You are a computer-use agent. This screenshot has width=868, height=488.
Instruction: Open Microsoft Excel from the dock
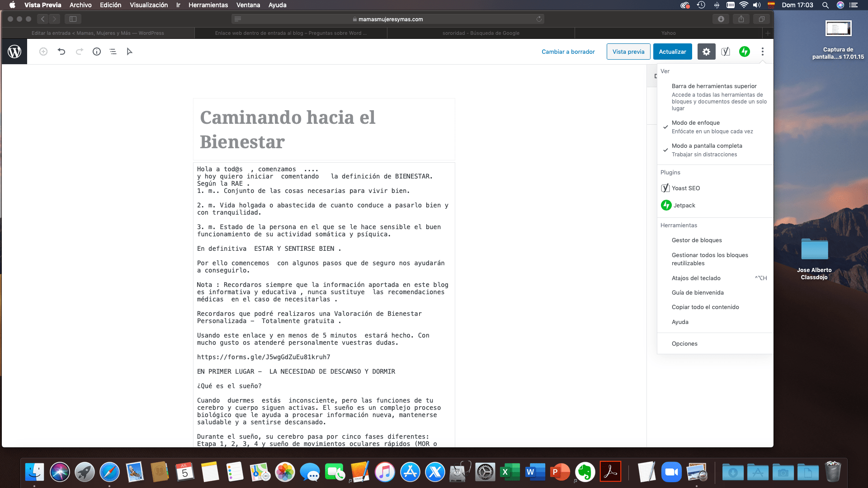510,473
